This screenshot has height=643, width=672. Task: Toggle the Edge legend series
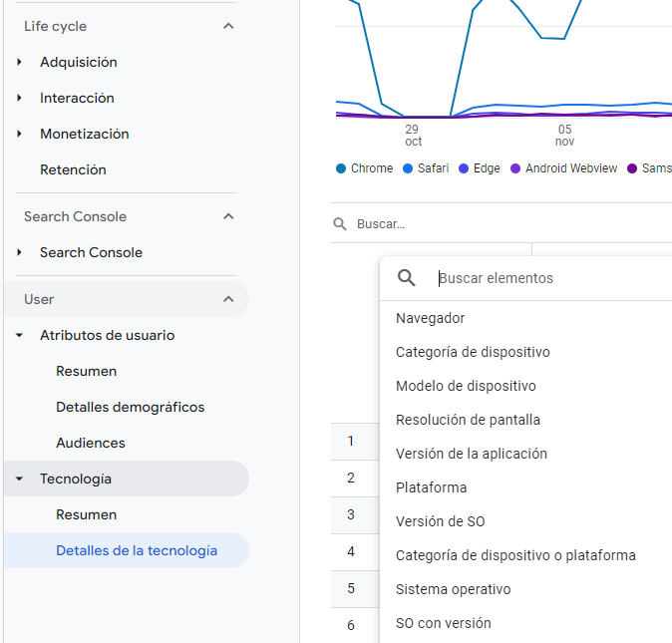tap(479, 168)
